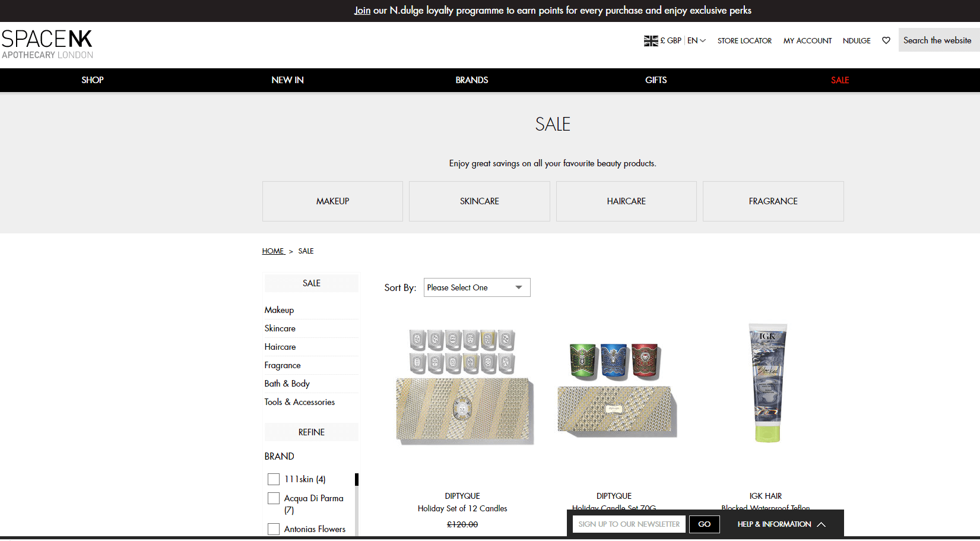Tick the Acqua Di Parma checkbox
This screenshot has height=541, width=980.
274,498
